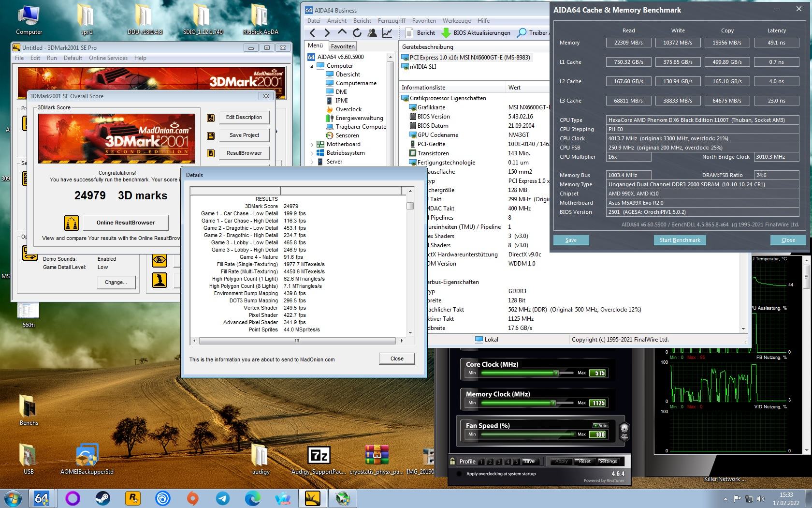Expand the Motherboard tree node

click(312, 145)
